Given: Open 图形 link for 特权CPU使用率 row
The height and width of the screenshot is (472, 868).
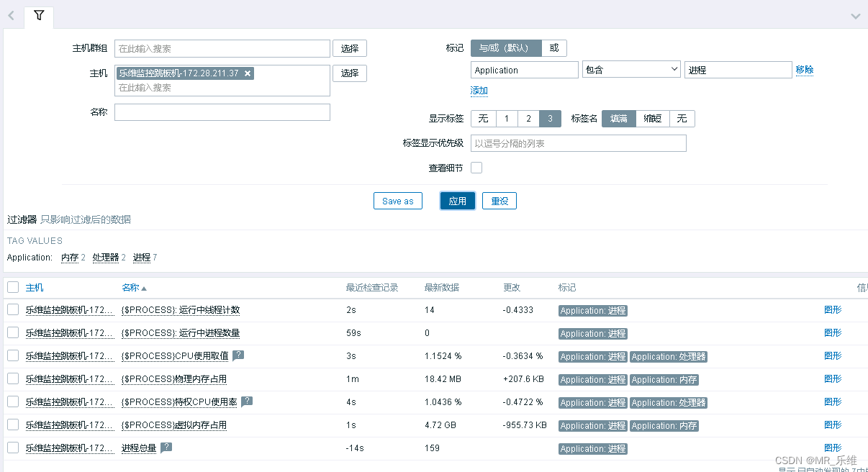Looking at the screenshot, I should tap(833, 402).
